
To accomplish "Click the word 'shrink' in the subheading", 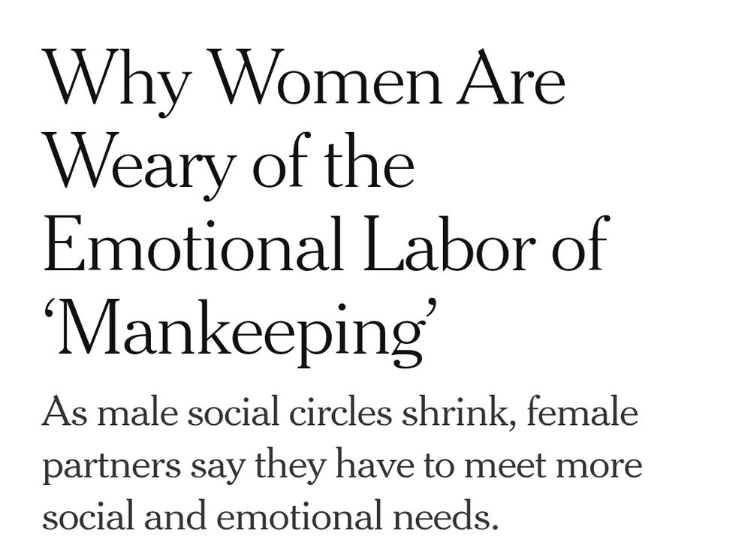I will (460, 411).
